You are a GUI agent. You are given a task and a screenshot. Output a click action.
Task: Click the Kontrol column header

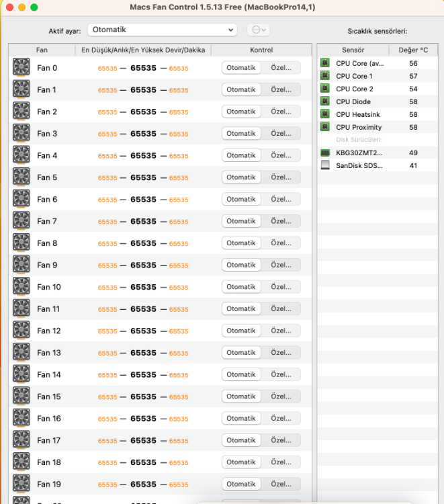[261, 50]
